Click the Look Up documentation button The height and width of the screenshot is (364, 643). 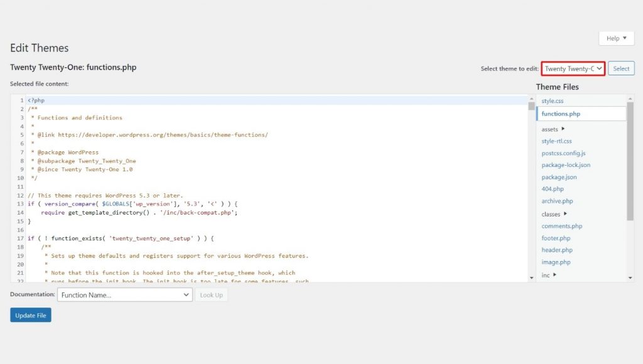coord(212,295)
